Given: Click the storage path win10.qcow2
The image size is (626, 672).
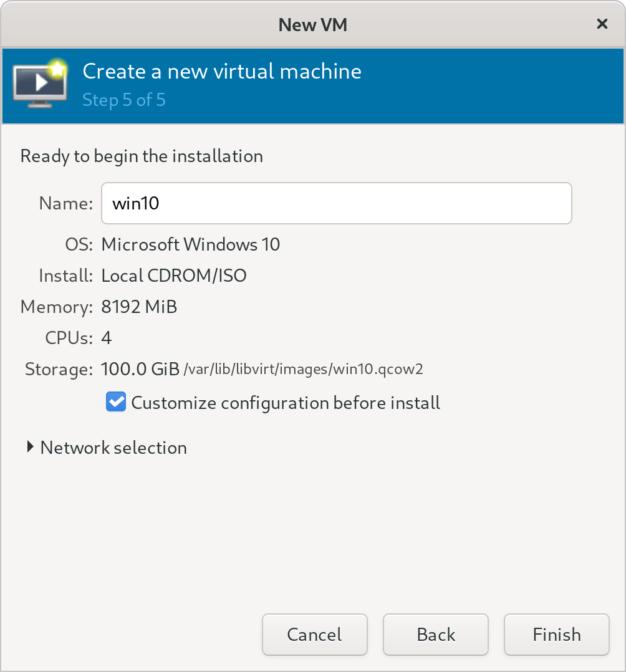Looking at the screenshot, I should tap(302, 369).
